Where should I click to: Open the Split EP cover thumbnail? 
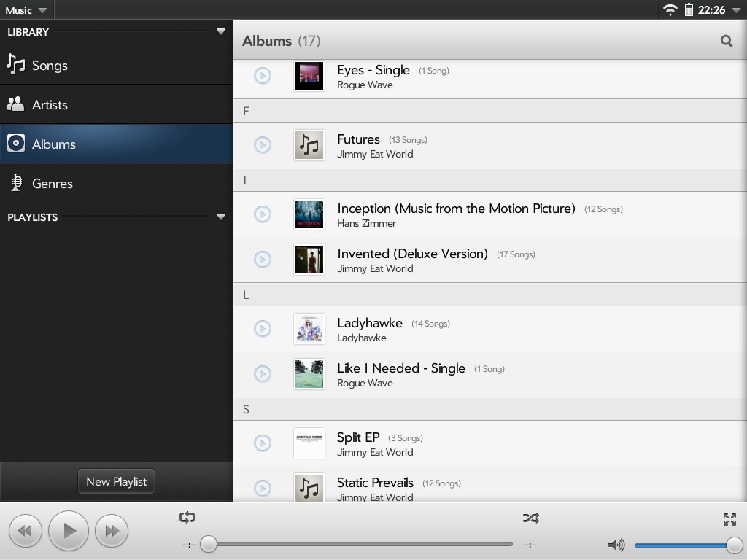coord(309,443)
